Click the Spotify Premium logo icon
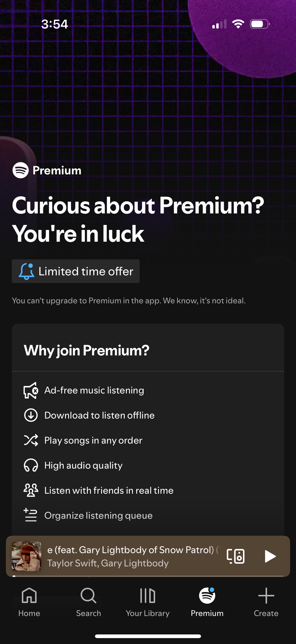Image resolution: width=296 pixels, height=644 pixels. pos(20,170)
